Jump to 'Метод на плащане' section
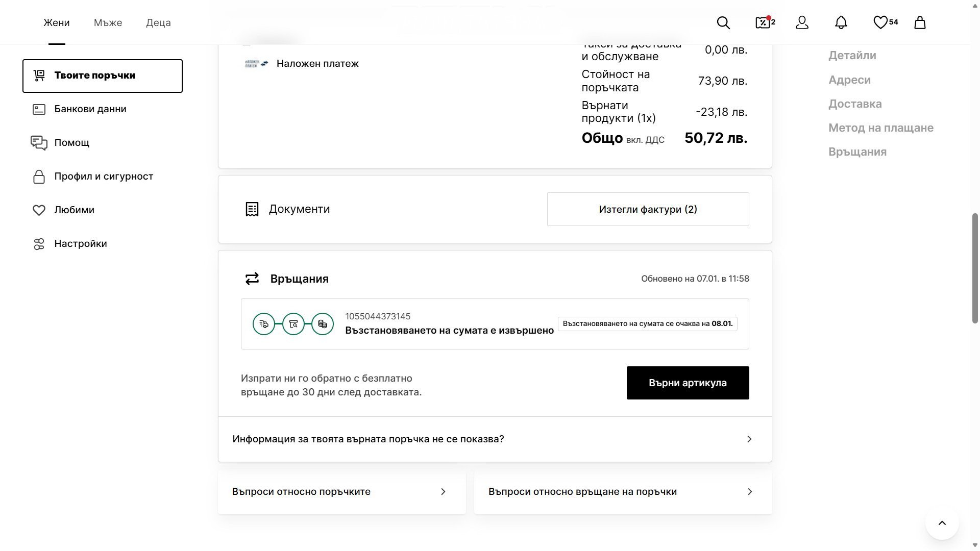The image size is (980, 551). click(880, 128)
